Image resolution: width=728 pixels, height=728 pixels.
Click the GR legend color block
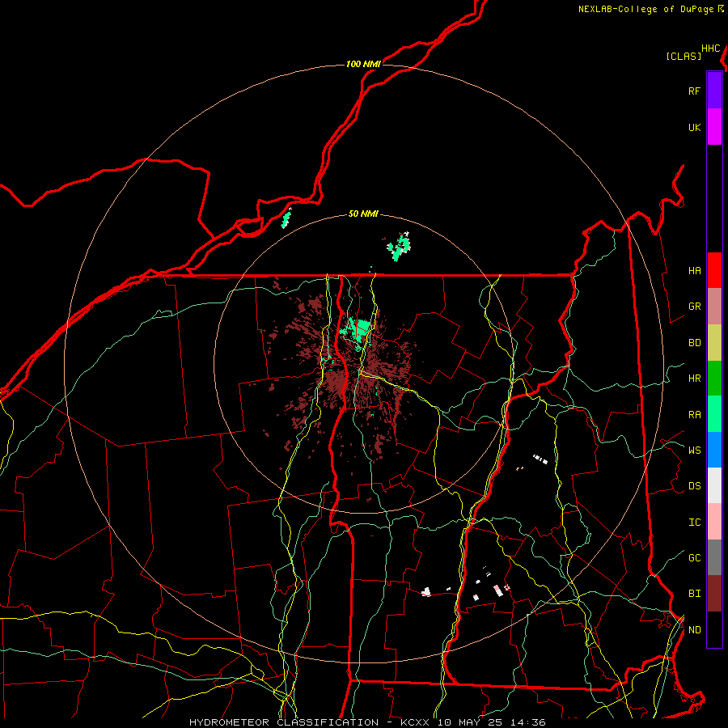[x=714, y=307]
